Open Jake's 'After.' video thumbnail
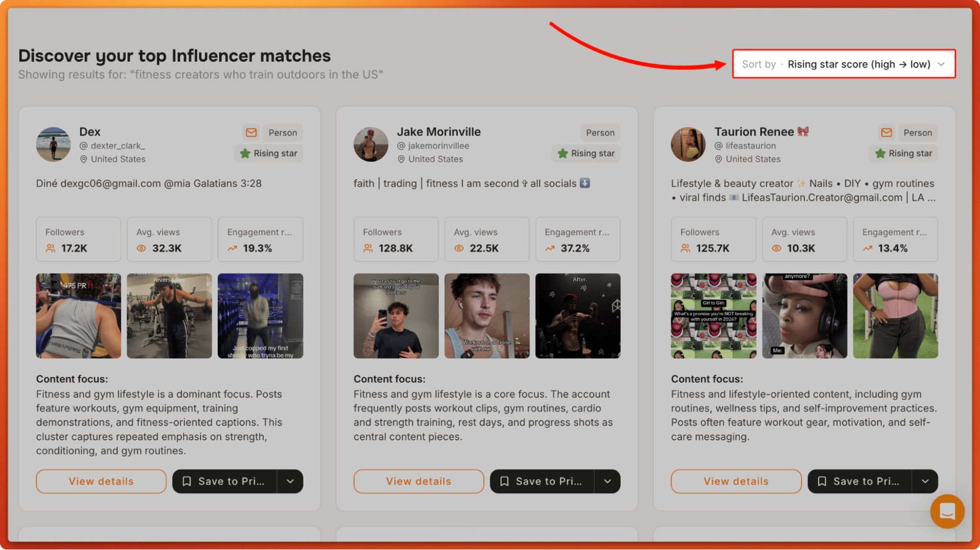Image resolution: width=980 pixels, height=550 pixels. [578, 316]
